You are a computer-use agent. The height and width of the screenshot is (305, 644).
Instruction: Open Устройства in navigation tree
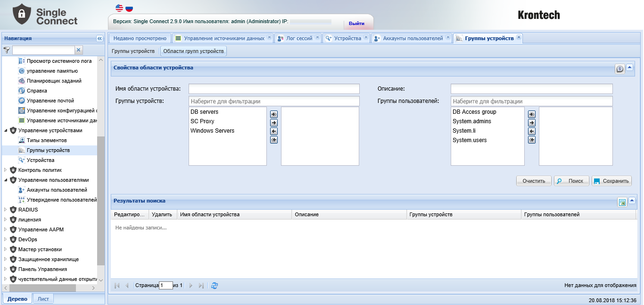pos(41,160)
